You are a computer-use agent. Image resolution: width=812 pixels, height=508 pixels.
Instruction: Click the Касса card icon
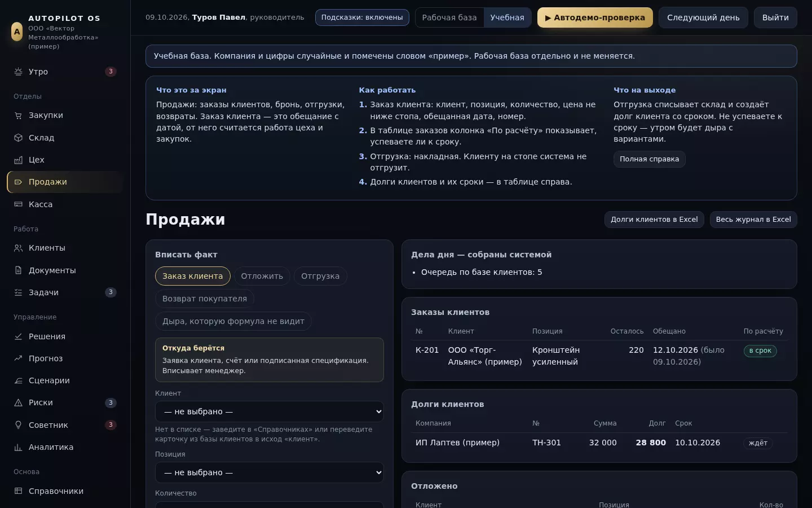[x=18, y=204]
